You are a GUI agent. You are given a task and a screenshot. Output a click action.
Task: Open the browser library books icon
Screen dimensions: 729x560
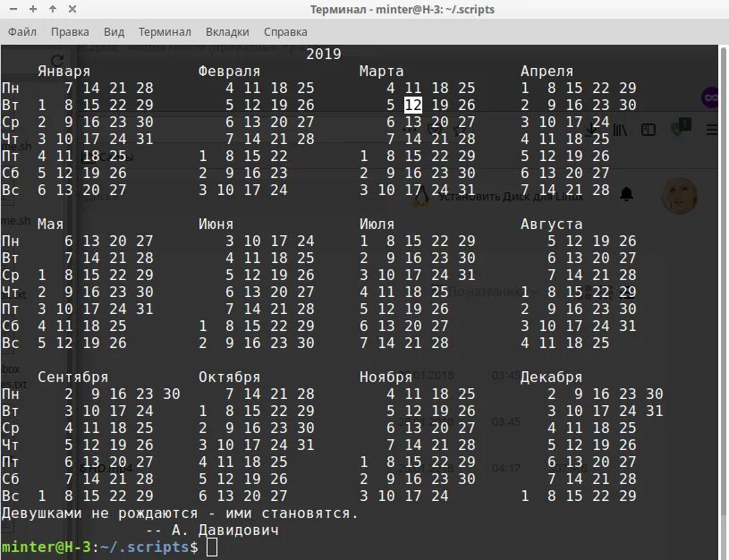[x=620, y=130]
